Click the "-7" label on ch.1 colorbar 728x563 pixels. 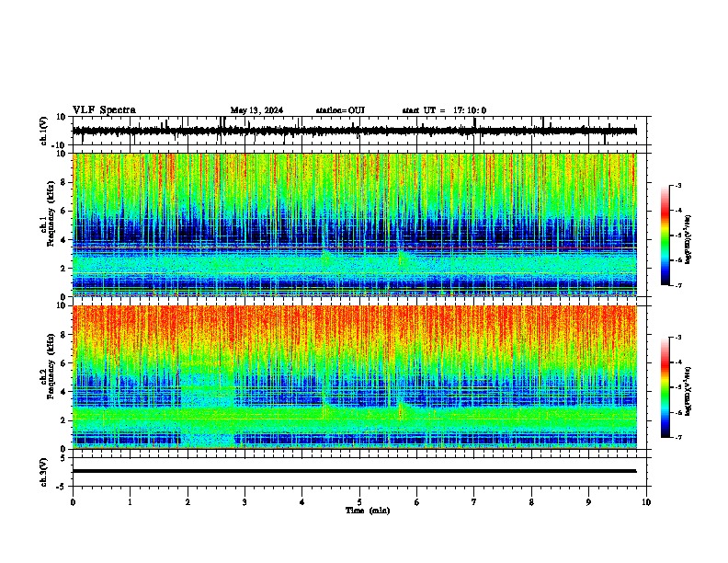(677, 285)
